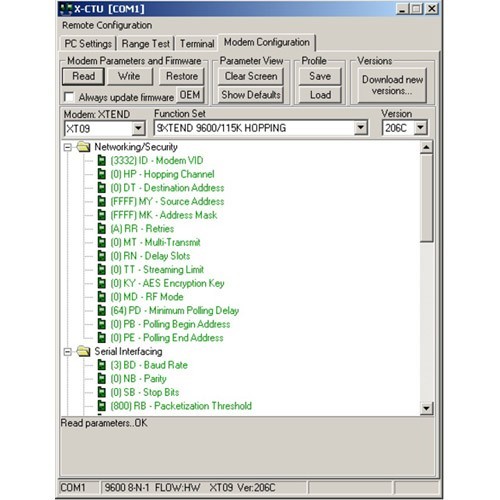The height and width of the screenshot is (500, 500).
Task: Select (0) DT - Destination Address row
Action: [167, 188]
